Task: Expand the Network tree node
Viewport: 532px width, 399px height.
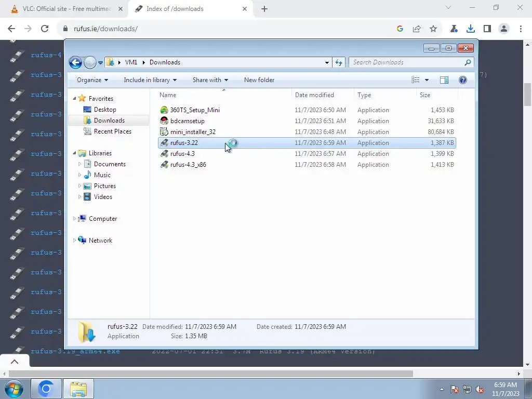Action: (74, 240)
